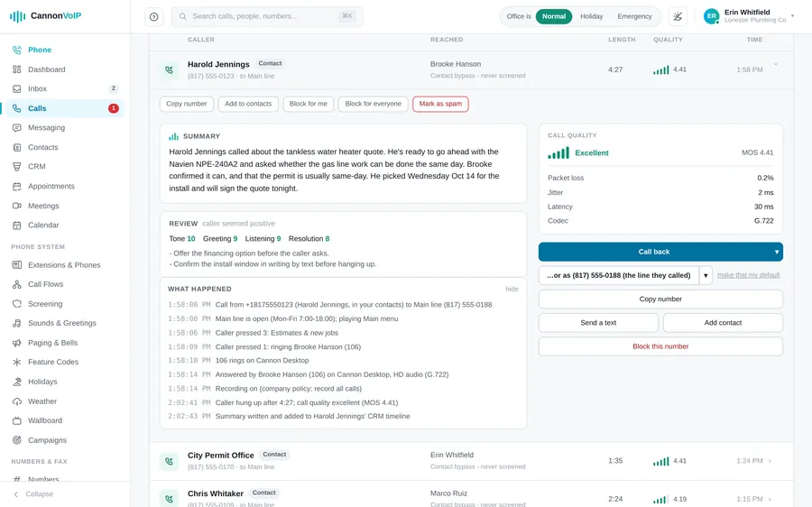
Task: Click the 'Brooke Hanson' reached name
Action: click(x=456, y=64)
